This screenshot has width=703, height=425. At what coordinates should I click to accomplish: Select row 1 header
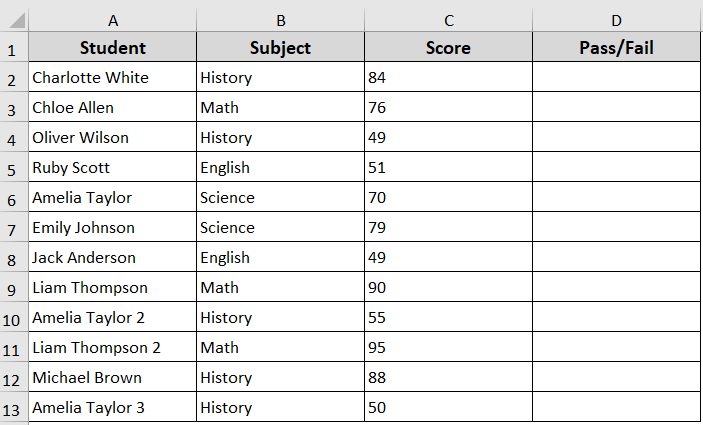13,48
